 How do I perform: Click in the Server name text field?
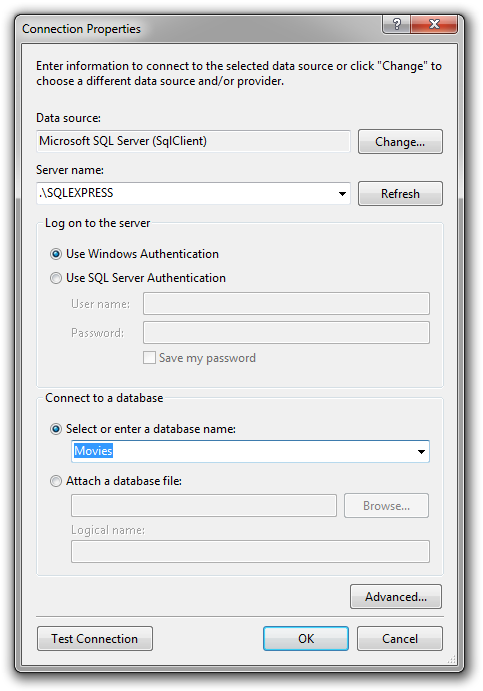click(x=186, y=193)
